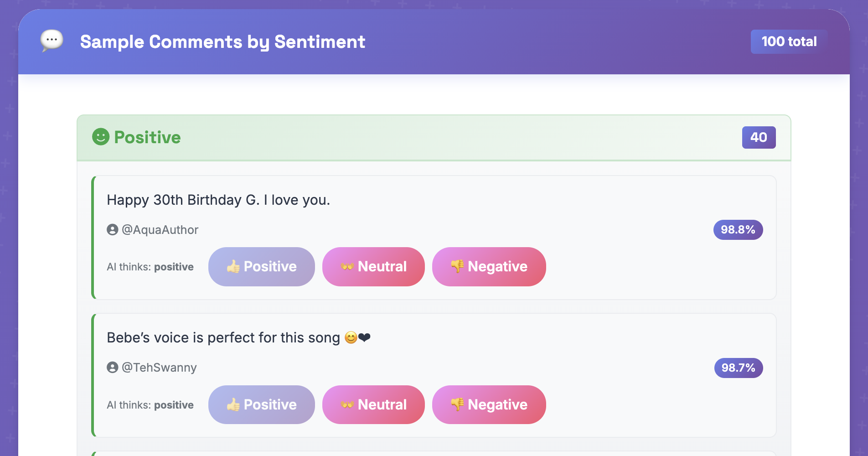Mark Bebe's voice comment as Neutral

(x=373, y=405)
